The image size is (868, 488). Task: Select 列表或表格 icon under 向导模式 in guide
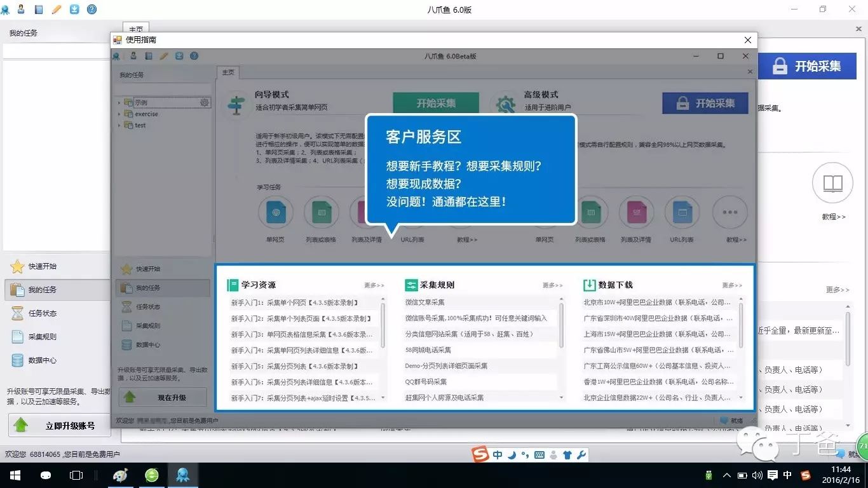point(322,213)
